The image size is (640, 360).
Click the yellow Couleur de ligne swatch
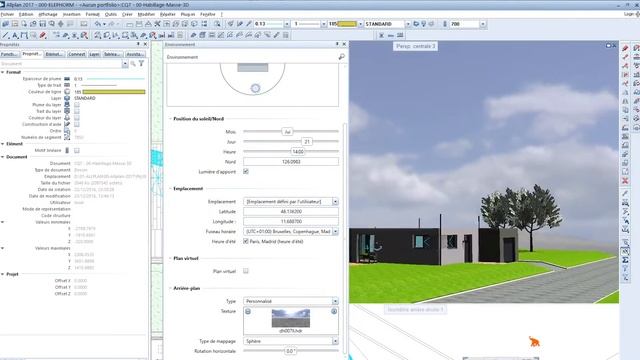click(x=114, y=92)
